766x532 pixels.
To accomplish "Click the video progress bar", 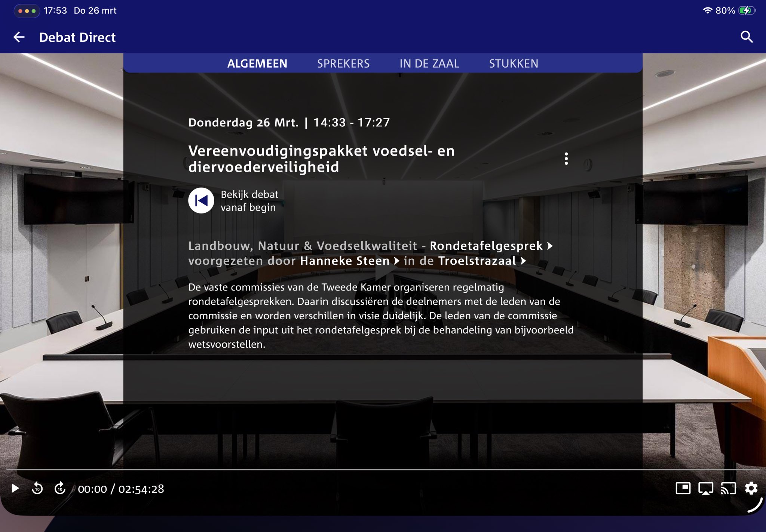I will tap(383, 469).
